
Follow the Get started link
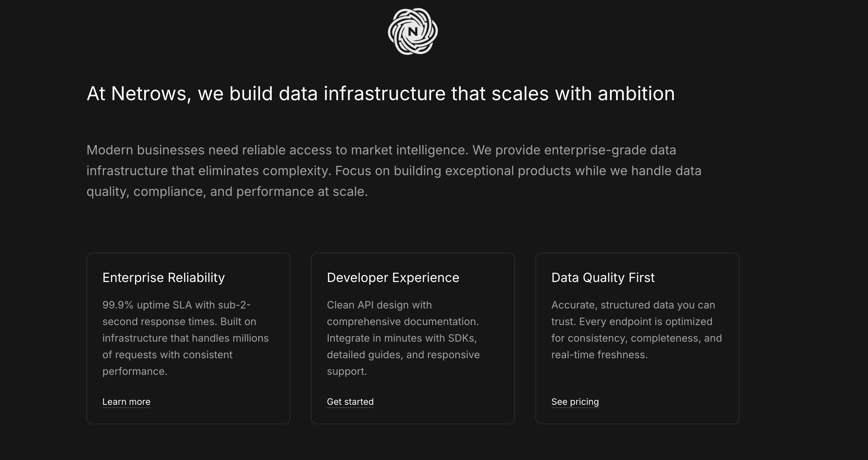(350, 402)
